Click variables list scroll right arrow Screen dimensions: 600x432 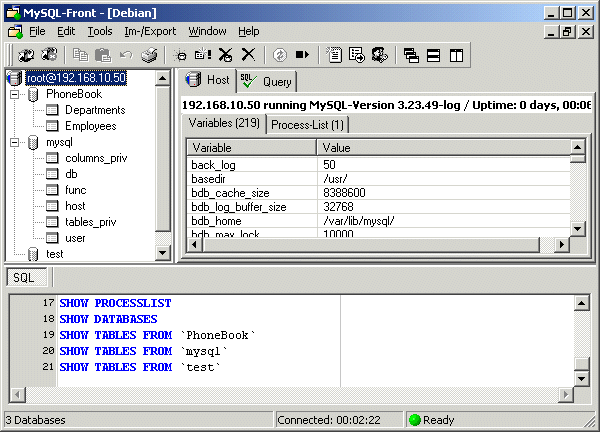coord(562,244)
